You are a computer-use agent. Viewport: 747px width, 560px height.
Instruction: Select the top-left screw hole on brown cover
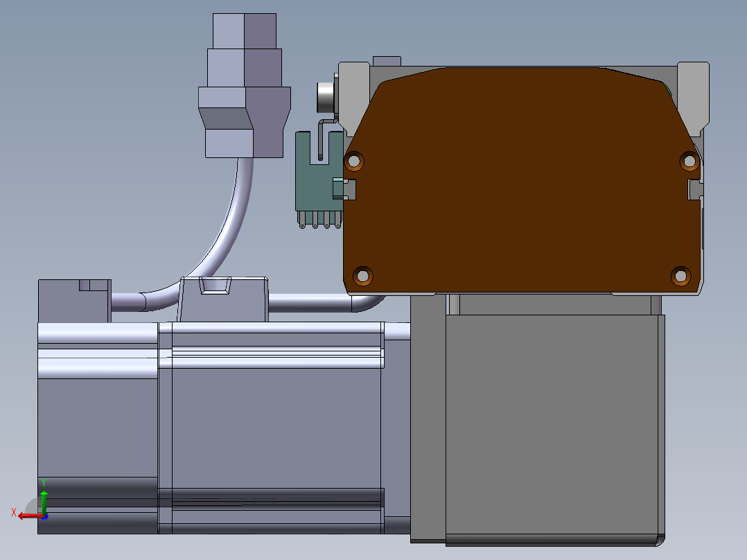[354, 161]
